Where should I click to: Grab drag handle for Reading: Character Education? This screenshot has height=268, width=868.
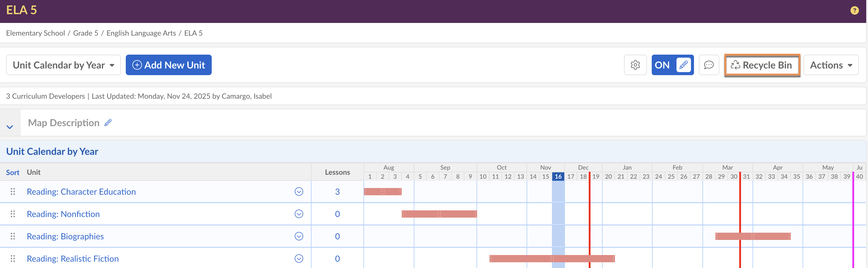coord(13,191)
